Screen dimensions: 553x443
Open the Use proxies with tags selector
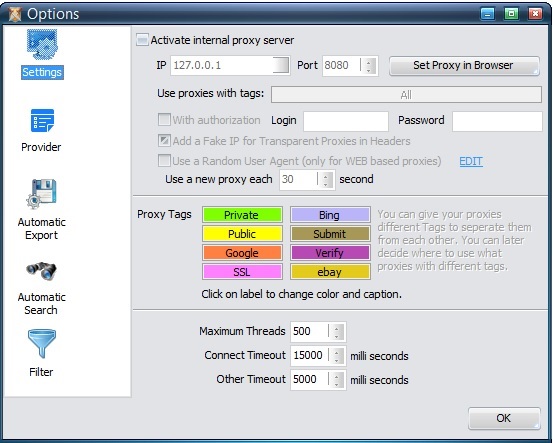tap(406, 95)
